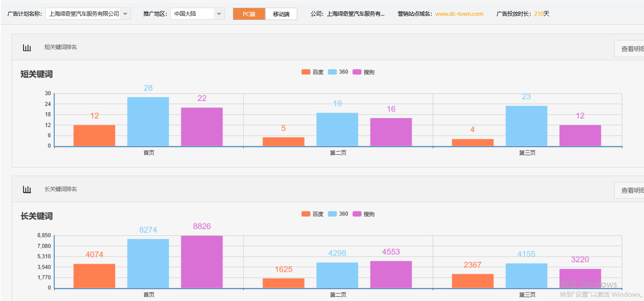
Task: Toggle 搜狗 series via its legend label in short chart
Action: tap(370, 72)
